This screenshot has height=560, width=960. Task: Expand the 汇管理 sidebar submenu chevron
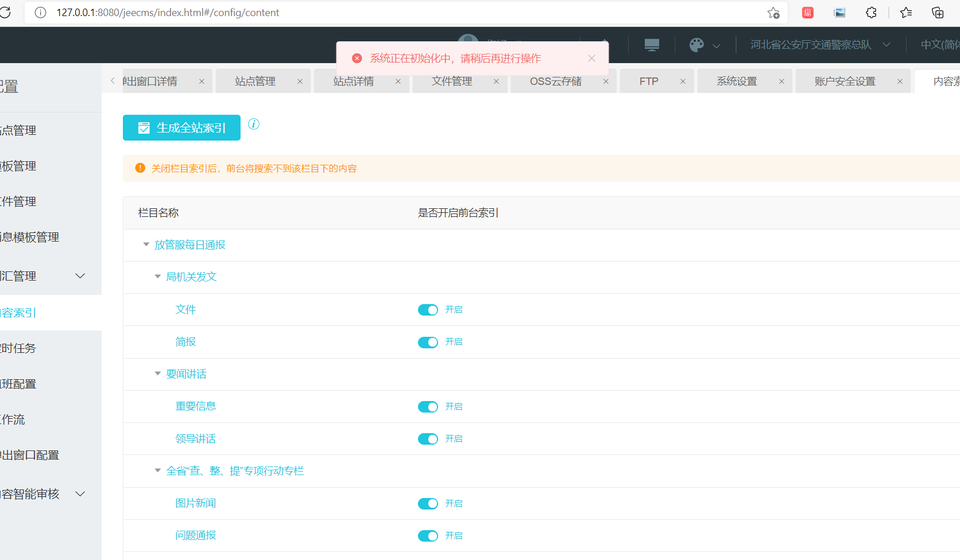point(80,276)
